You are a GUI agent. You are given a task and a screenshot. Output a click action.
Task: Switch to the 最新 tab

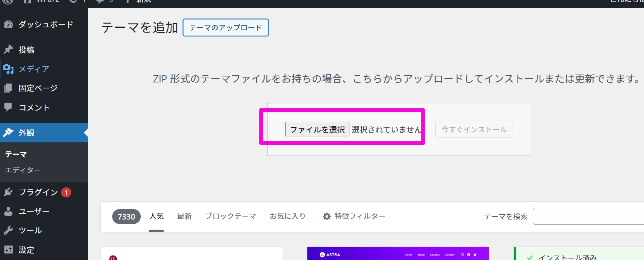point(184,216)
